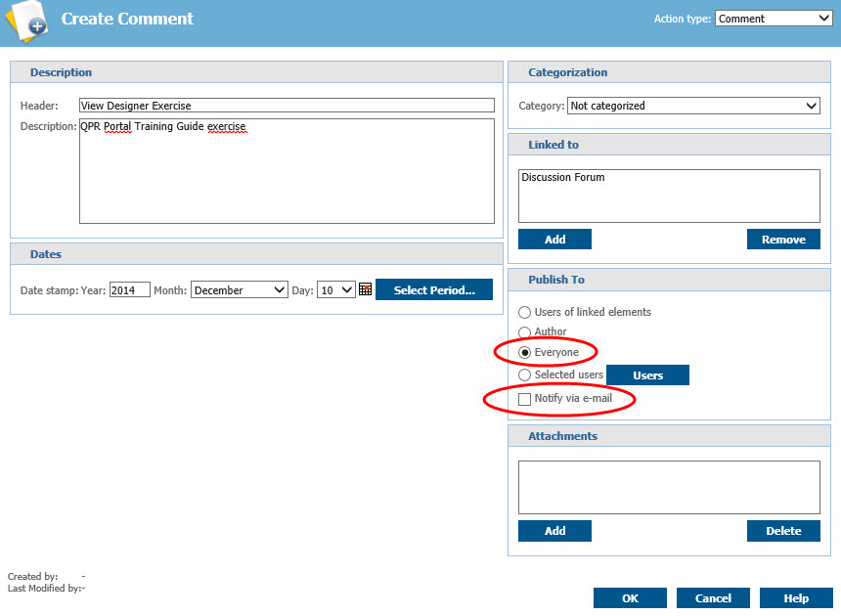Select Discussion Forum in linked list
Viewport: 841px width, 616px height.
coord(563,178)
